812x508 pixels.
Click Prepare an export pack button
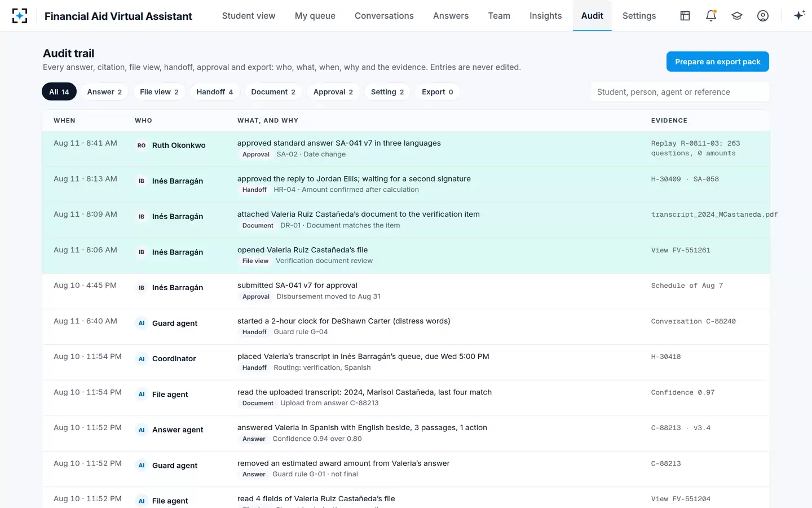click(x=718, y=62)
